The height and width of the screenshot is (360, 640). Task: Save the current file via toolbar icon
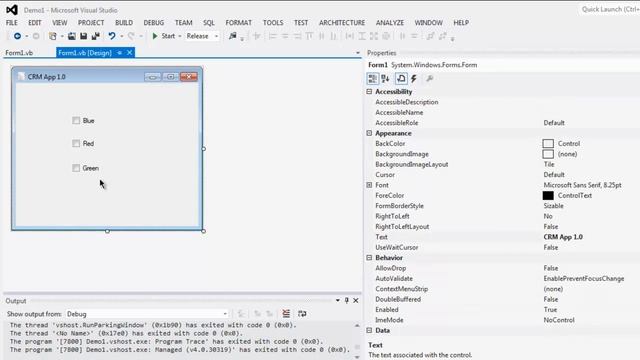point(83,36)
